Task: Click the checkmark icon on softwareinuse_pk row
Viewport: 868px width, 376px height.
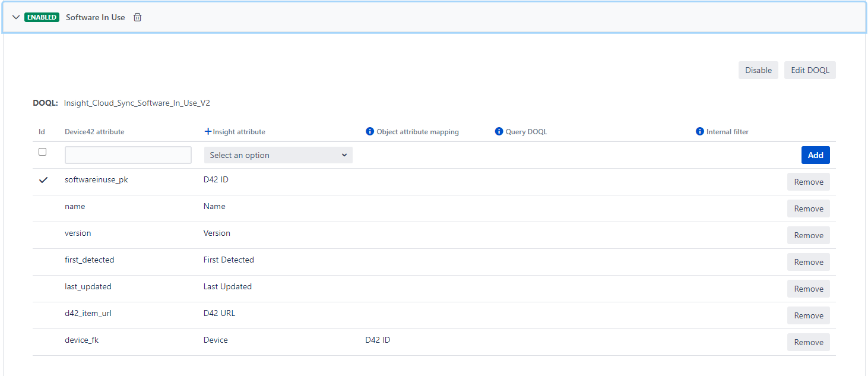Action: point(43,180)
